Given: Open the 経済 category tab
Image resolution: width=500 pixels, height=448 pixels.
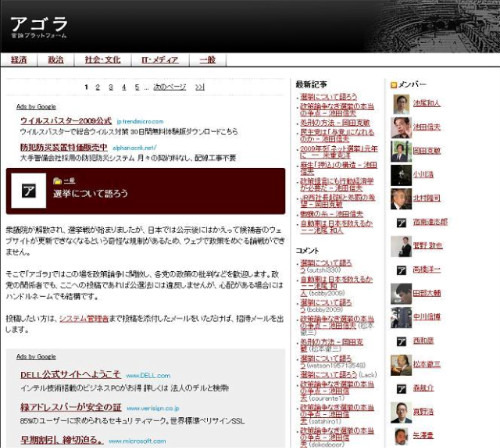Looking at the screenshot, I should (x=19, y=60).
